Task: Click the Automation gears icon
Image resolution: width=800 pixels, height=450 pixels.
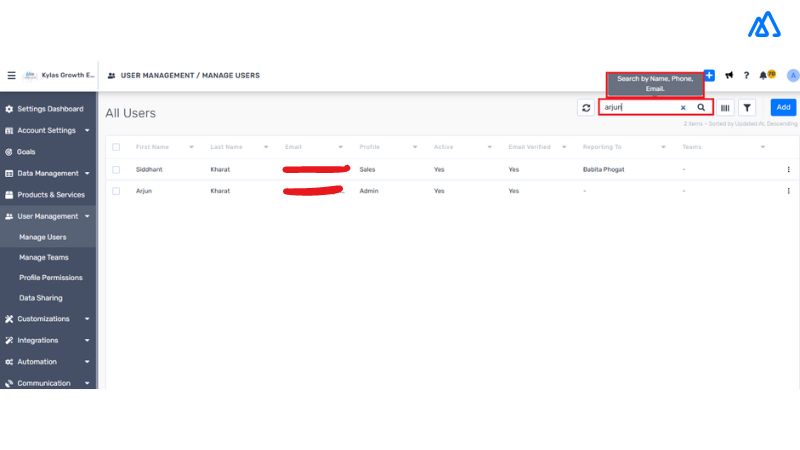Action: pyautogui.click(x=9, y=362)
